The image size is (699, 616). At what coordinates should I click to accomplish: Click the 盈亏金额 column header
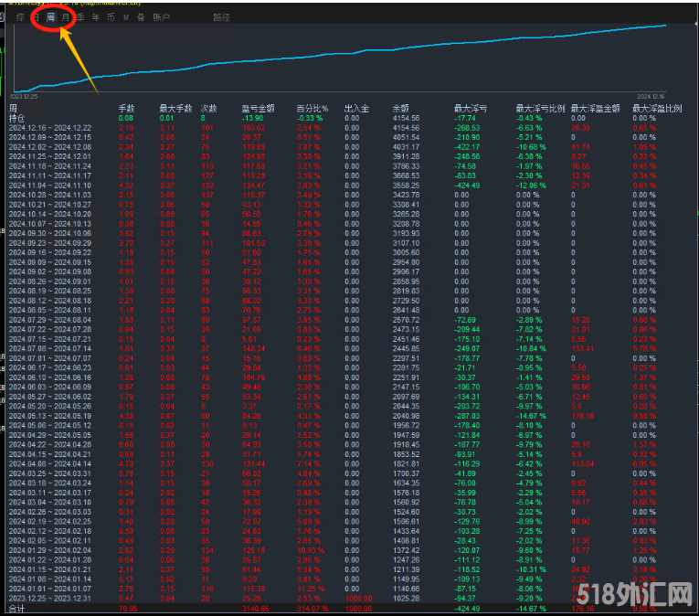pos(258,109)
